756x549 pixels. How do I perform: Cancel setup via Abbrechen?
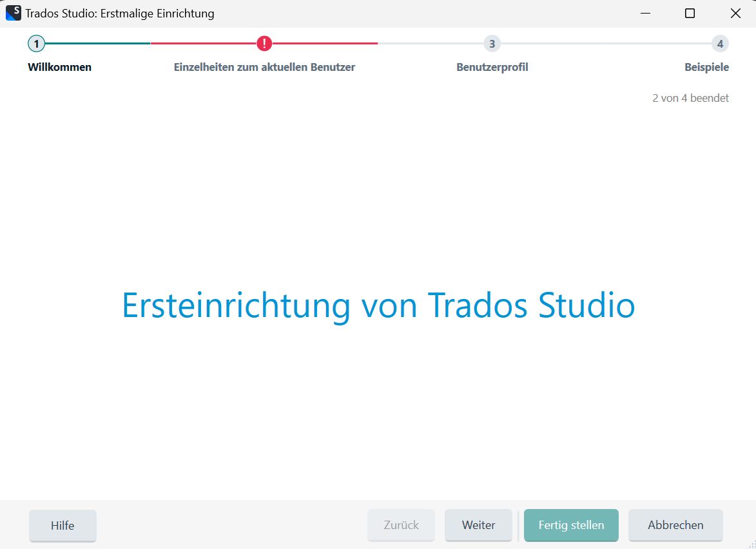click(675, 525)
